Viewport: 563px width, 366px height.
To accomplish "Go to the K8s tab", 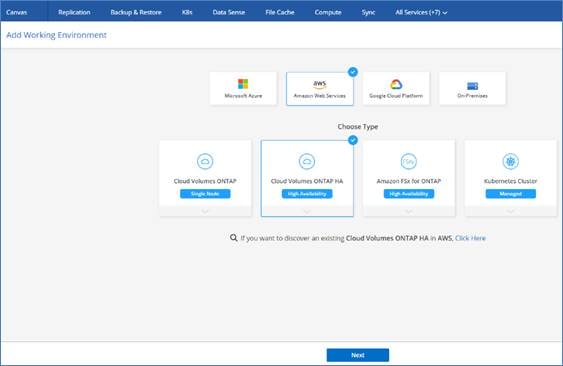I will pyautogui.click(x=187, y=12).
